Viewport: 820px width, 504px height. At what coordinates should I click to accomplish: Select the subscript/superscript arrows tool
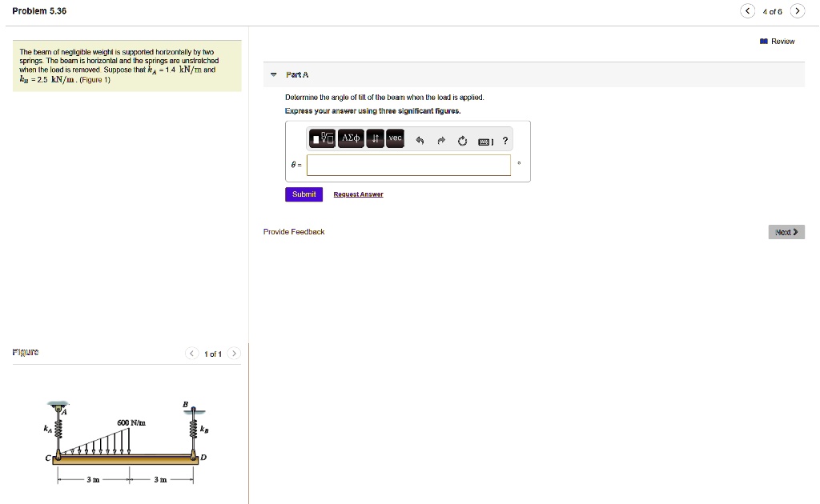click(x=375, y=139)
